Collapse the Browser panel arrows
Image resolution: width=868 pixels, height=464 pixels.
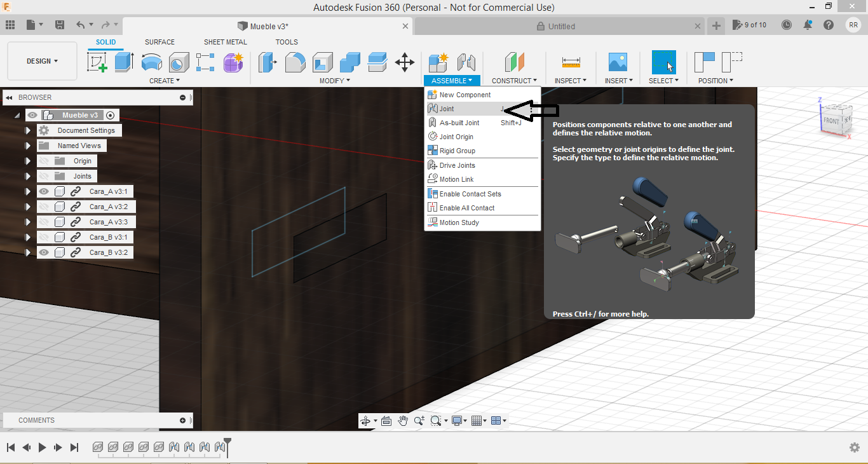click(10, 97)
